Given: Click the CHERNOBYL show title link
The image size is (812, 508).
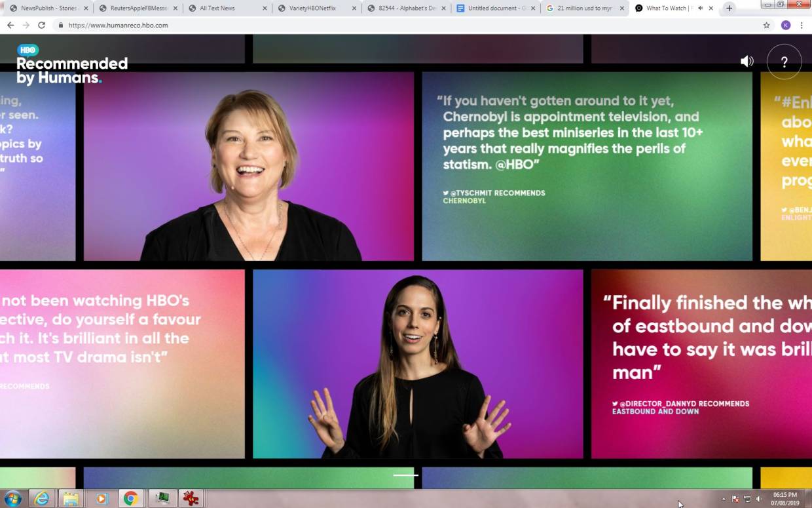Looking at the screenshot, I should pyautogui.click(x=464, y=201).
